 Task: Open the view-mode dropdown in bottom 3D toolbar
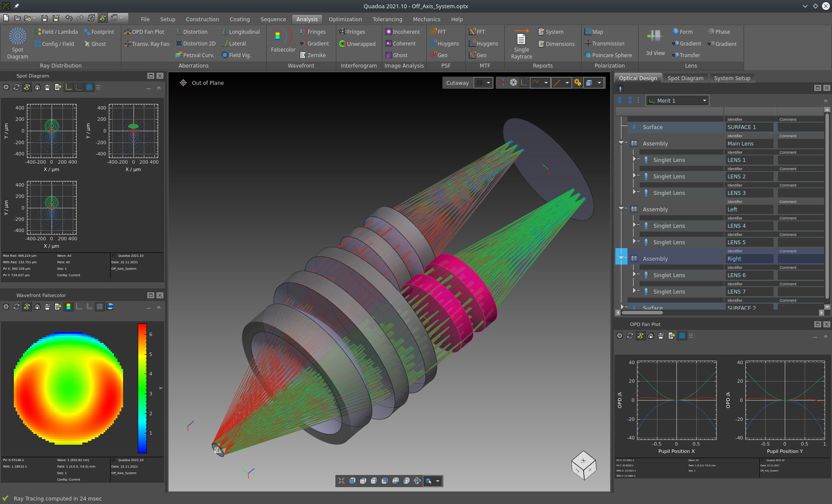click(438, 481)
